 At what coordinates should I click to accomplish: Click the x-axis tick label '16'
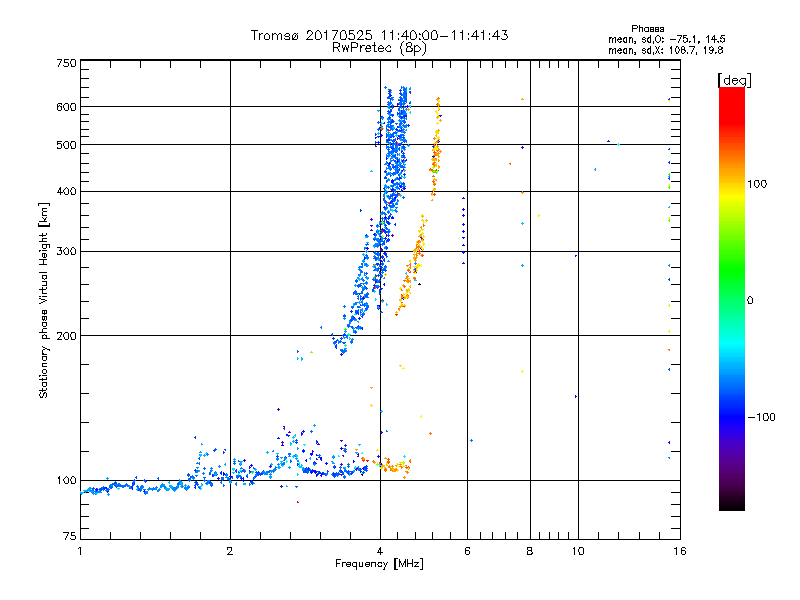click(680, 551)
